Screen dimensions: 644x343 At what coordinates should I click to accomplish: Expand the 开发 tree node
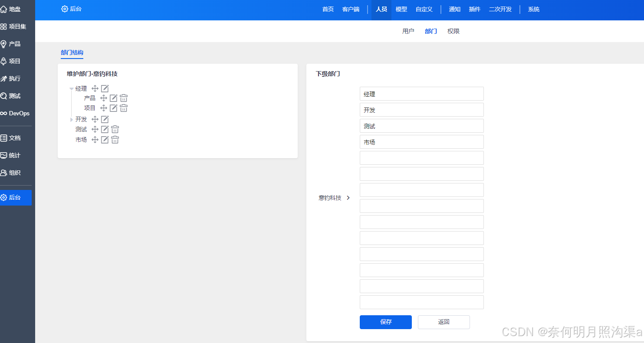tap(72, 119)
